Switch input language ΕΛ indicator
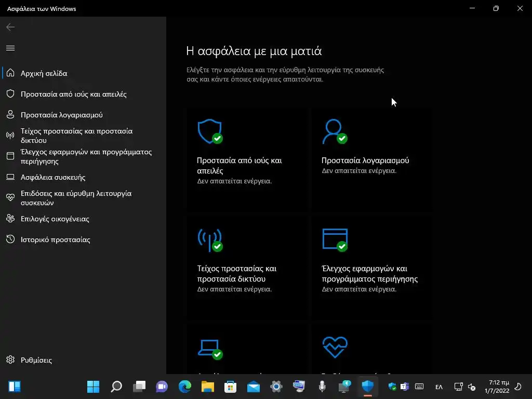The height and width of the screenshot is (399, 532). pos(438,387)
